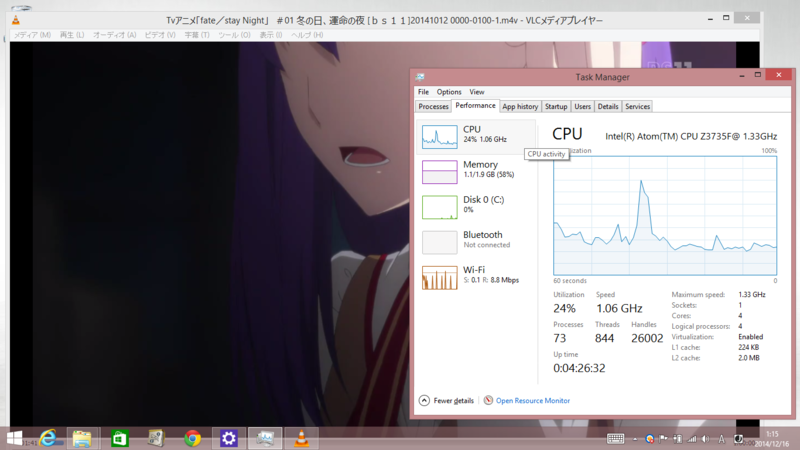Click the Virtualization Enabled value
Viewport: 800px width, 450px height.
coord(751,337)
